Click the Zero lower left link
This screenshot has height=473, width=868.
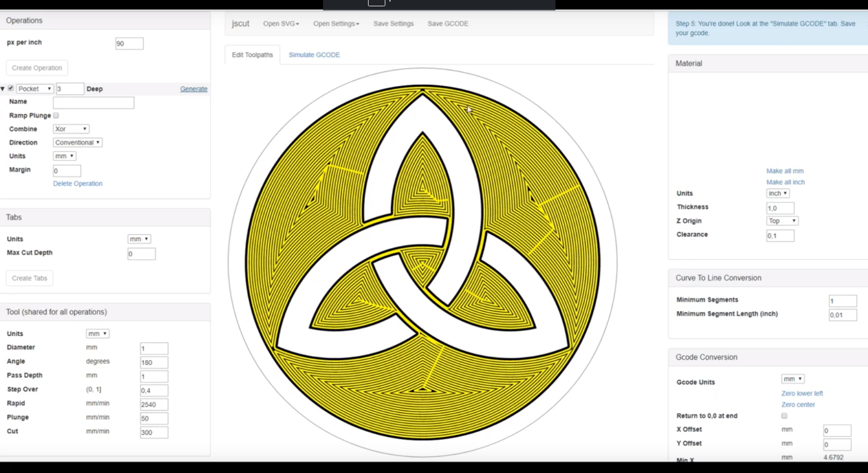[x=802, y=393]
